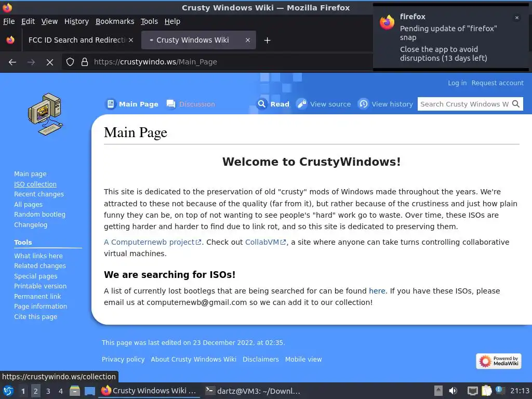
Task: Click the Discussion speech bubble icon
Action: (x=171, y=104)
